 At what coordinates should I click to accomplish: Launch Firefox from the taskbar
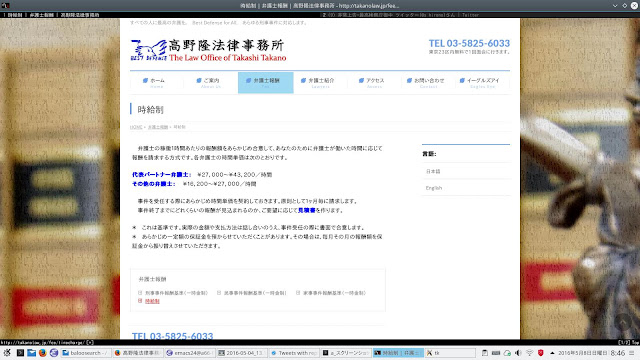point(42,353)
